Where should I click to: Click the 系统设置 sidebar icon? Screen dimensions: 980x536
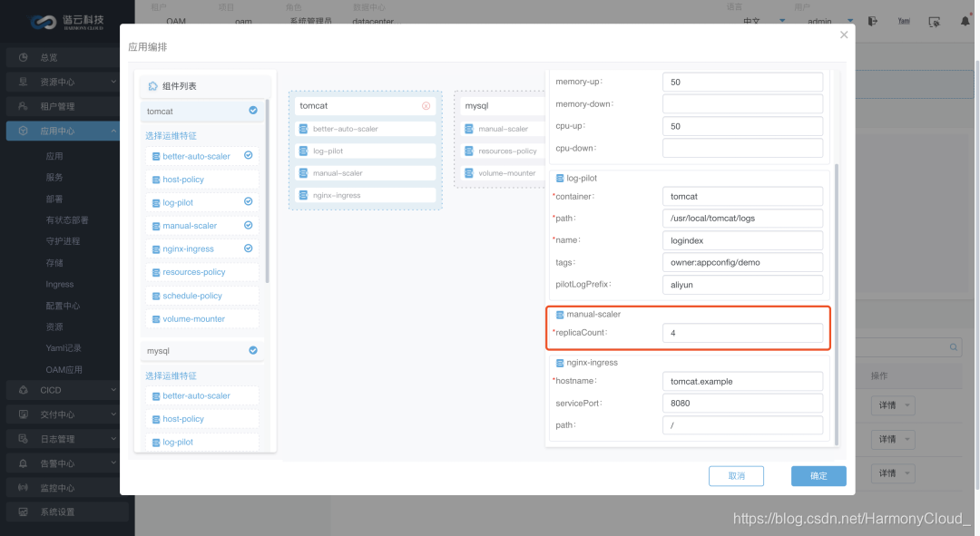pyautogui.click(x=23, y=512)
